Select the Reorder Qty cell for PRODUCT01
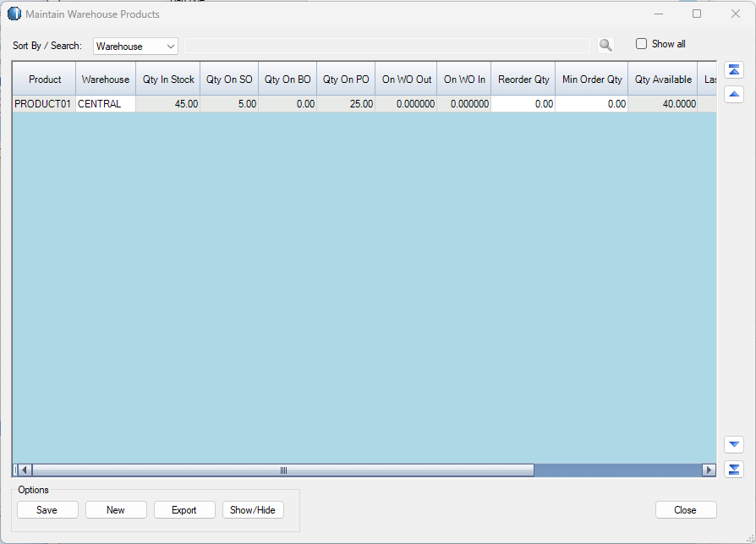 [x=523, y=104]
